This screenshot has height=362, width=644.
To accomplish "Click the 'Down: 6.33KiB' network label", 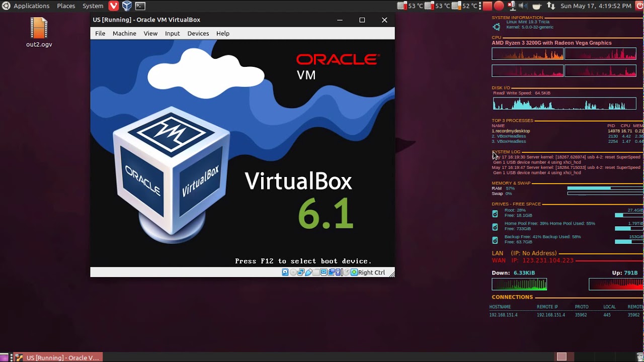I will coord(513,273).
